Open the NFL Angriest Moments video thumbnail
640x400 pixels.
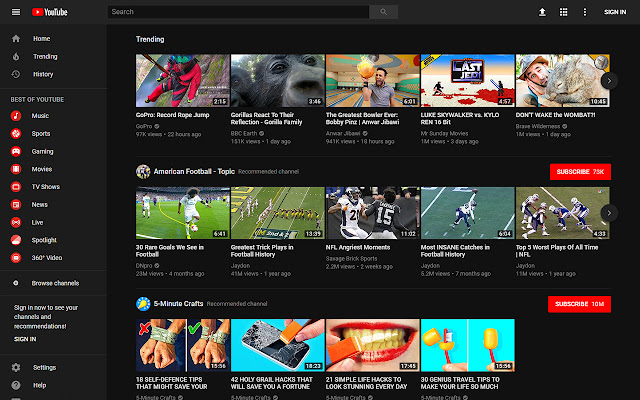point(372,212)
